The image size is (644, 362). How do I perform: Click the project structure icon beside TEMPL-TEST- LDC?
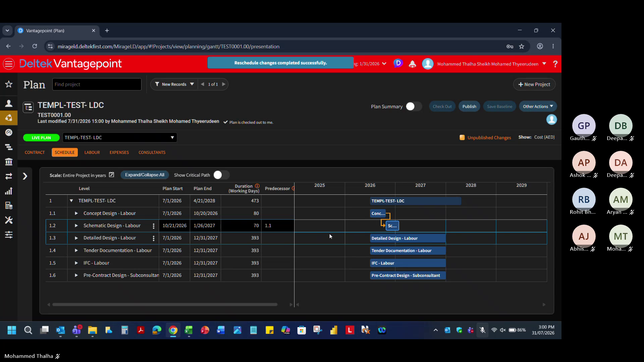click(x=28, y=107)
